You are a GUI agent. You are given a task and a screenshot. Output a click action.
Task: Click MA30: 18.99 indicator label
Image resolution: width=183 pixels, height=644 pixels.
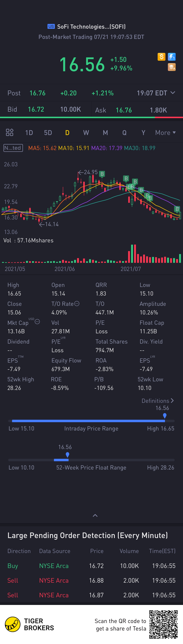pos(140,148)
